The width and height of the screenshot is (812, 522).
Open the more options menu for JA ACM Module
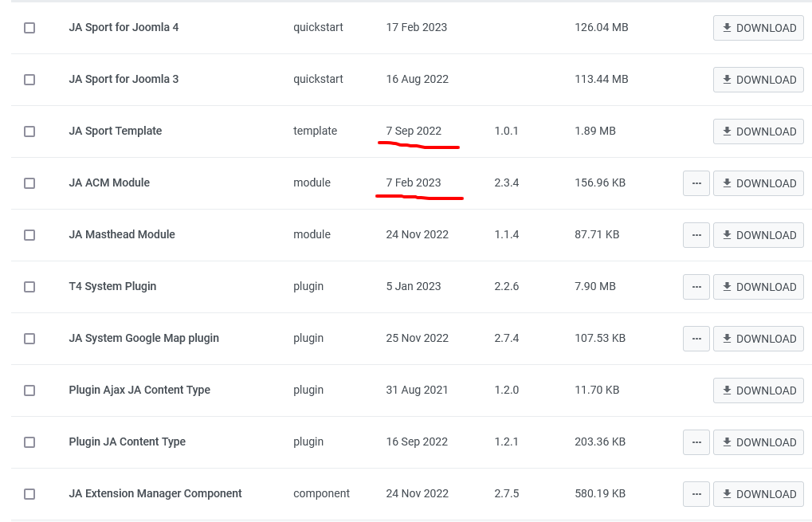click(x=696, y=183)
